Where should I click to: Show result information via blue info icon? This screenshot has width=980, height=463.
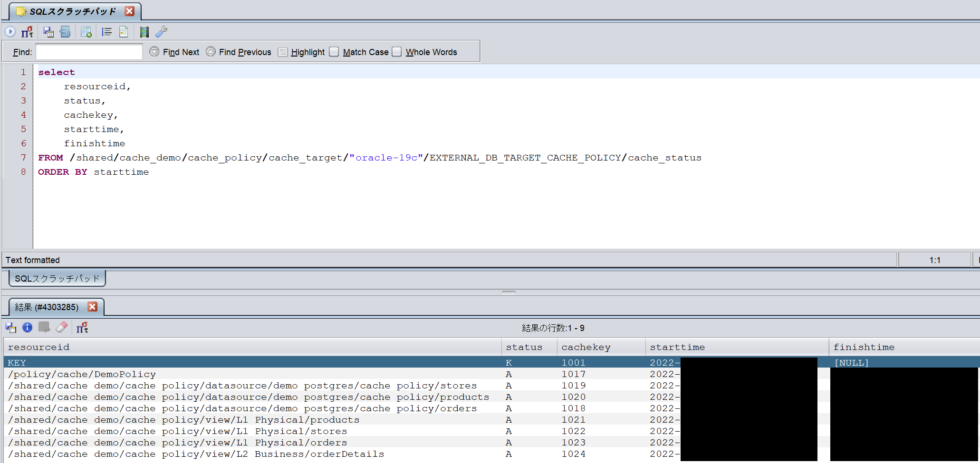coord(28,327)
